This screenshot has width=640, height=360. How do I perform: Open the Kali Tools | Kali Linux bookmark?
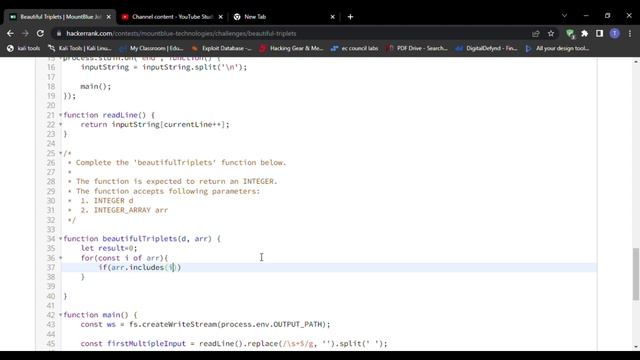80,48
